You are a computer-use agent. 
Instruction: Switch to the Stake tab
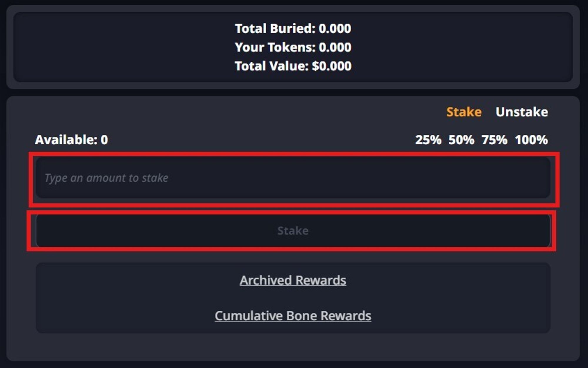pos(464,112)
